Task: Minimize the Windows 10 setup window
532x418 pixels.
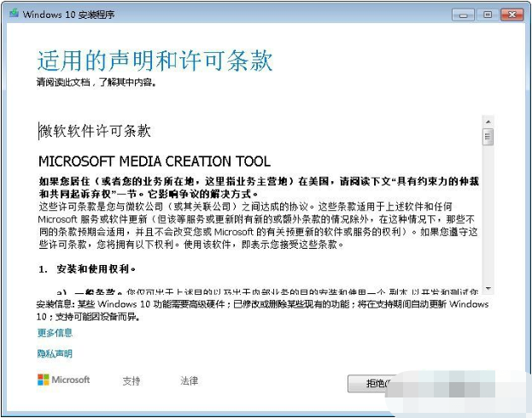Action: (x=465, y=15)
